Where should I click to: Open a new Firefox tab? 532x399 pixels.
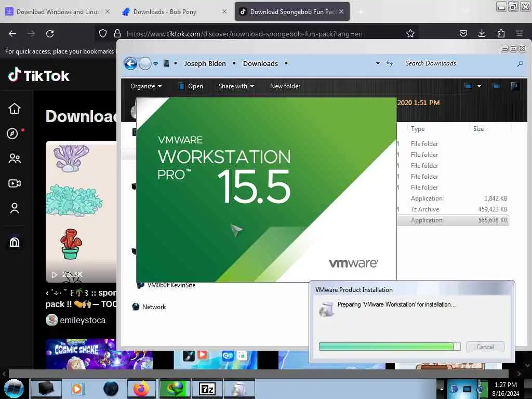click(361, 12)
